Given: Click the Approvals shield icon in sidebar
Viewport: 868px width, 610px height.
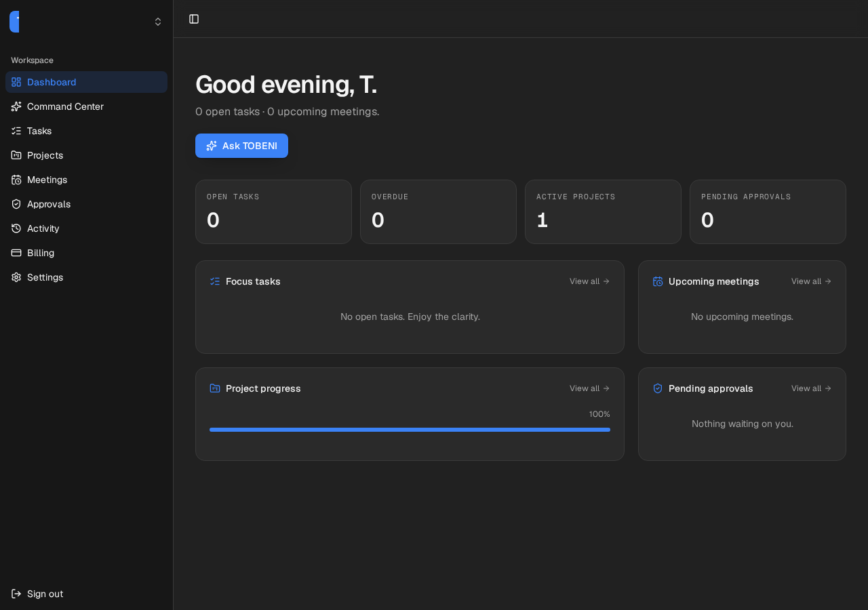Looking at the screenshot, I should point(16,204).
